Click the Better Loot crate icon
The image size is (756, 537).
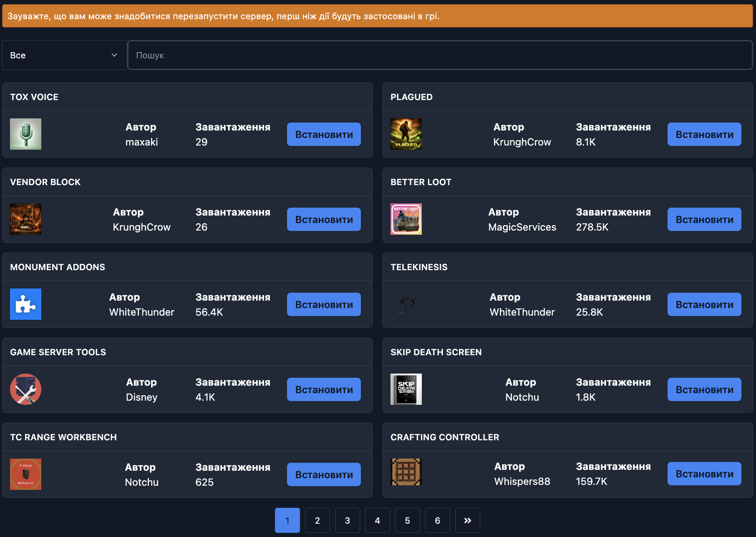[406, 219]
